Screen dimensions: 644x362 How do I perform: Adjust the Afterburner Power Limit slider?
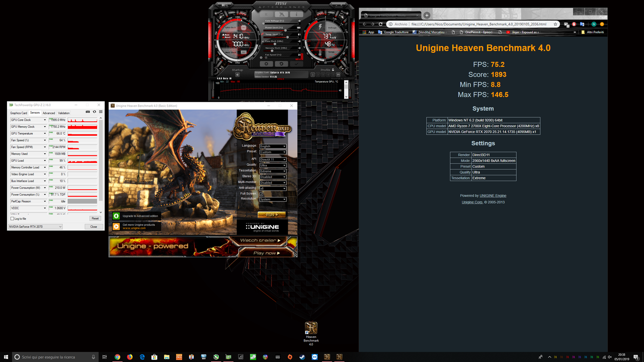[281, 30]
